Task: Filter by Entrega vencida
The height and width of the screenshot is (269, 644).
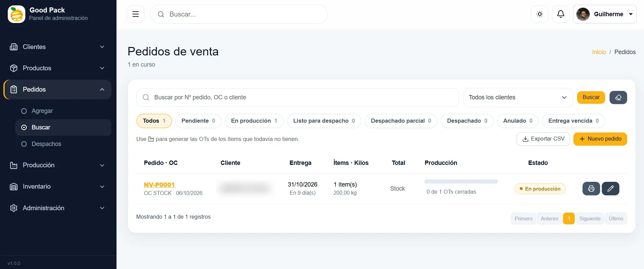Action: coord(573,121)
